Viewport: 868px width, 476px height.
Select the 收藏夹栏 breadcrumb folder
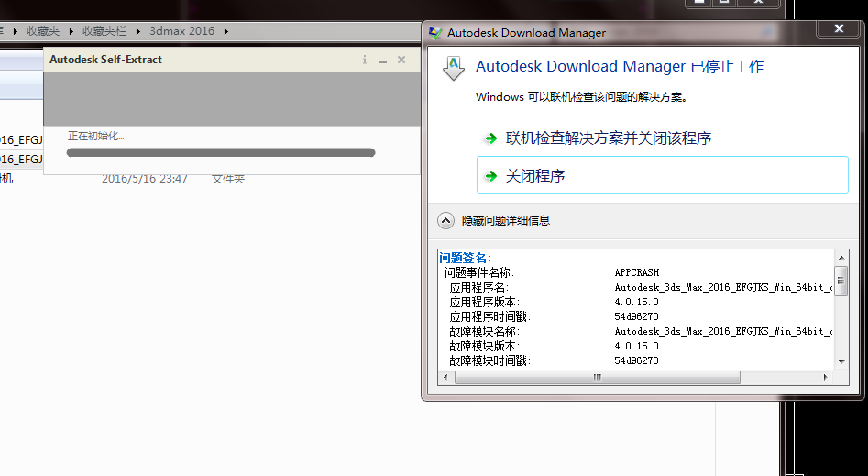104,31
